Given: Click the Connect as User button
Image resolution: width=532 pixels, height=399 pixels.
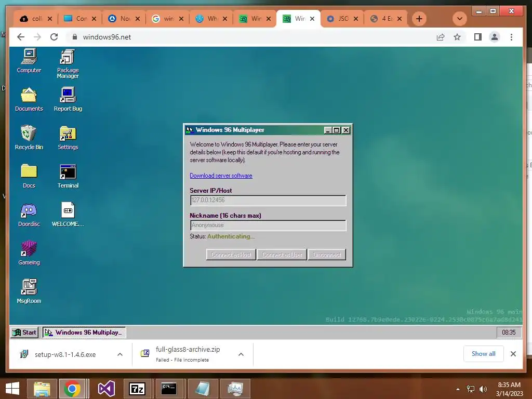Looking at the screenshot, I should click(282, 255).
